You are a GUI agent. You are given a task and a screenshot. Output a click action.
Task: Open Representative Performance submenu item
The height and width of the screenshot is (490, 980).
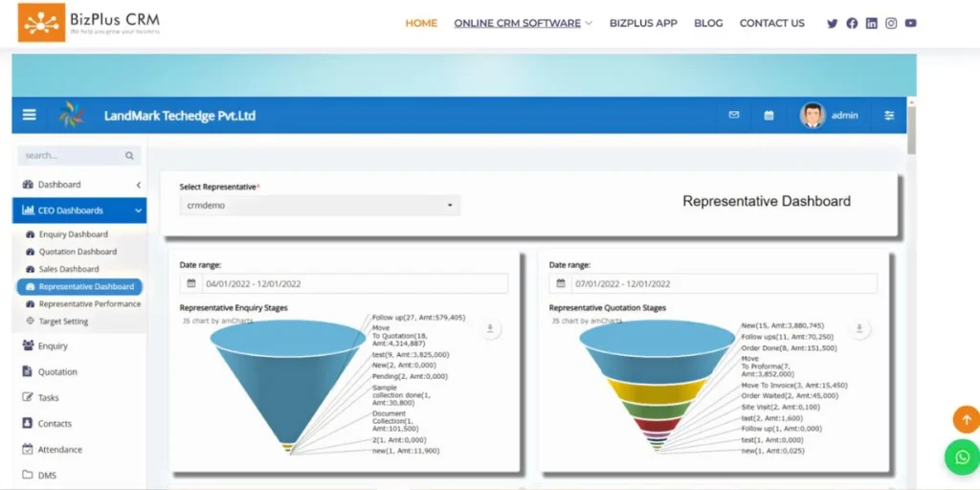[89, 304]
